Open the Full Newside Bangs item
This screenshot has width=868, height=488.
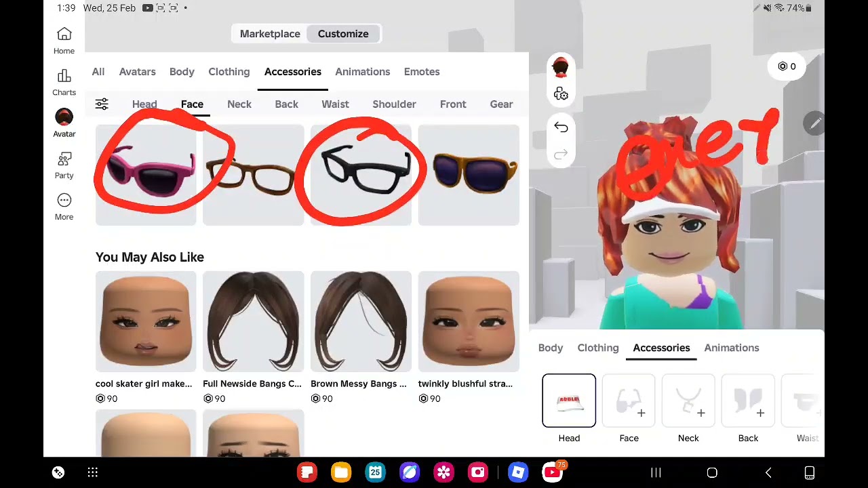253,322
